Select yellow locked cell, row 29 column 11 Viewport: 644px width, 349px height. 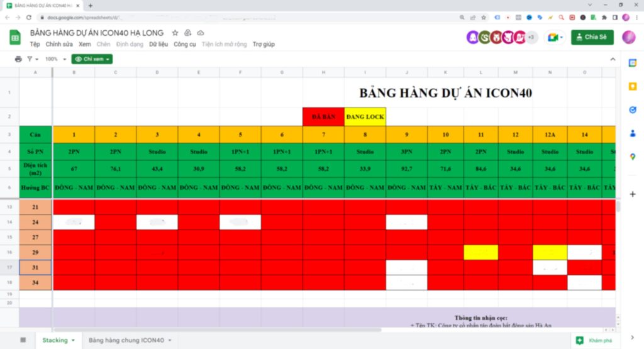click(x=481, y=252)
